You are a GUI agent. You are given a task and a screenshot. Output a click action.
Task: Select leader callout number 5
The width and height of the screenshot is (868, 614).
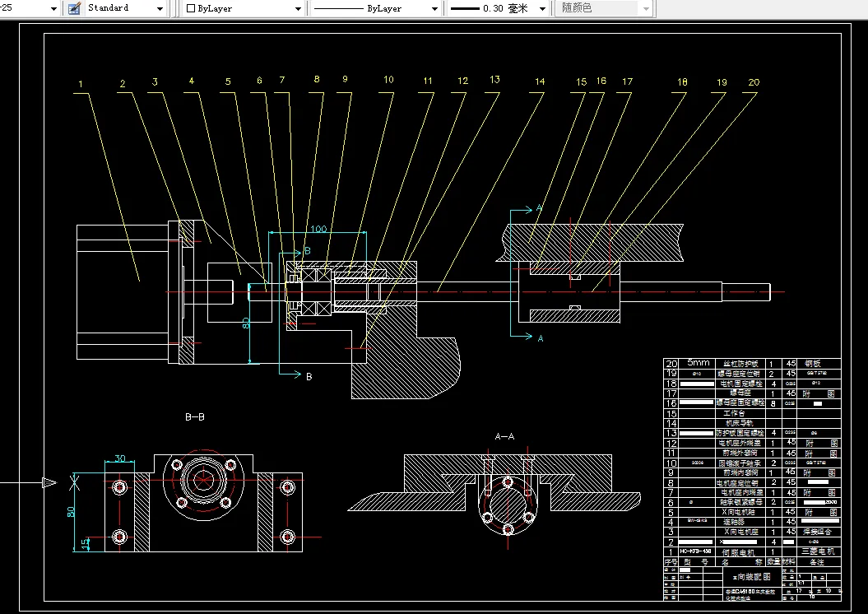(228, 81)
